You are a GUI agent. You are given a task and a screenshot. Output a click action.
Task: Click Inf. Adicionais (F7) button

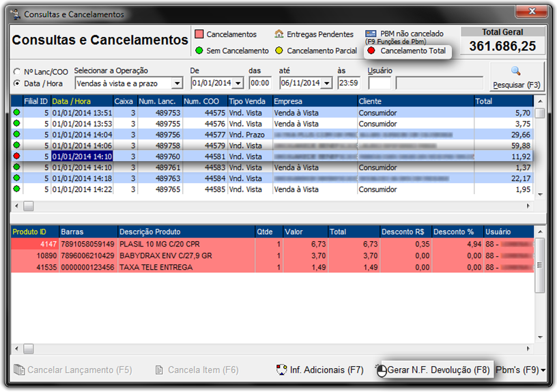[x=319, y=370]
